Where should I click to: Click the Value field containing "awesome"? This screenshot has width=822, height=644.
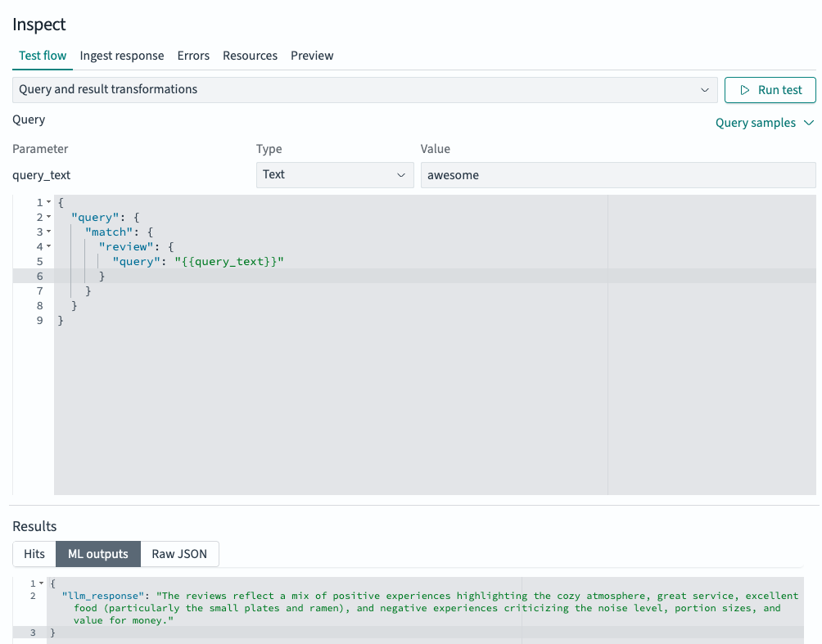point(618,175)
